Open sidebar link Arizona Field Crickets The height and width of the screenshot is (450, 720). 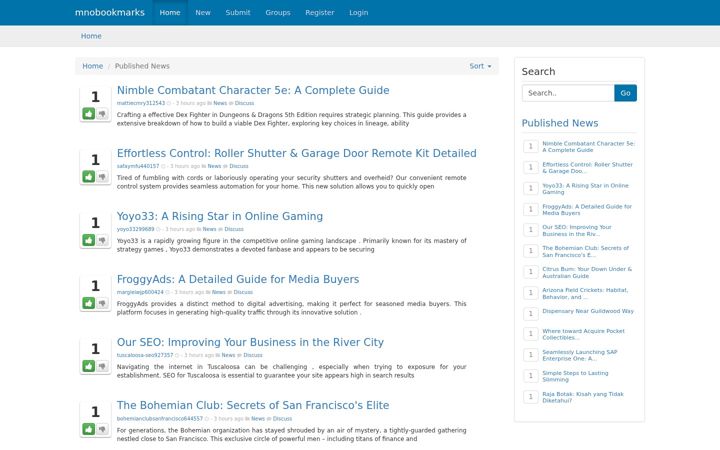(x=585, y=293)
